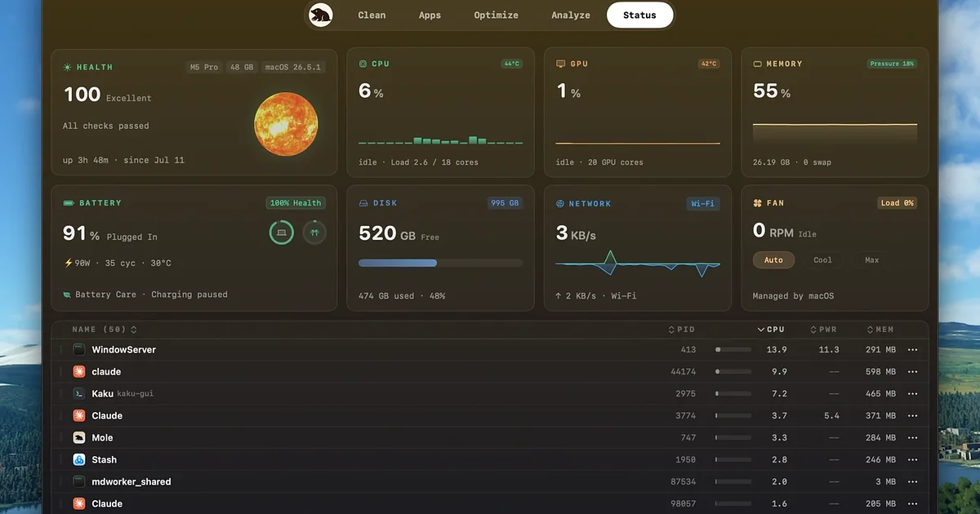Click the Battery Care leaf icon
Image resolution: width=980 pixels, height=514 pixels.
(67, 295)
